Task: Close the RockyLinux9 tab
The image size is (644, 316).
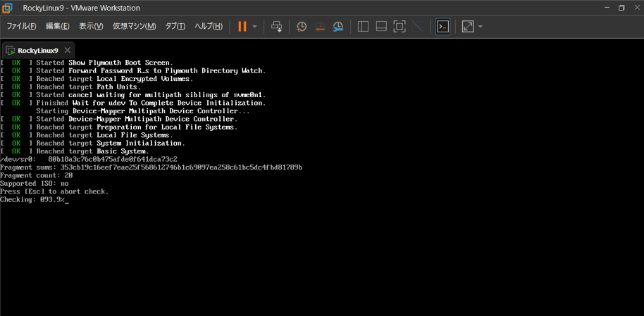Action: pos(68,50)
